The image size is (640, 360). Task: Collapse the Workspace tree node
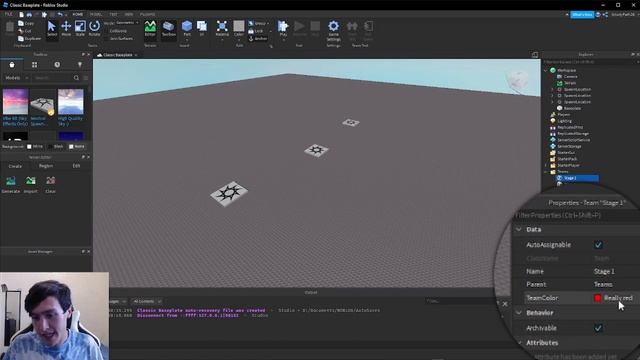(546, 70)
